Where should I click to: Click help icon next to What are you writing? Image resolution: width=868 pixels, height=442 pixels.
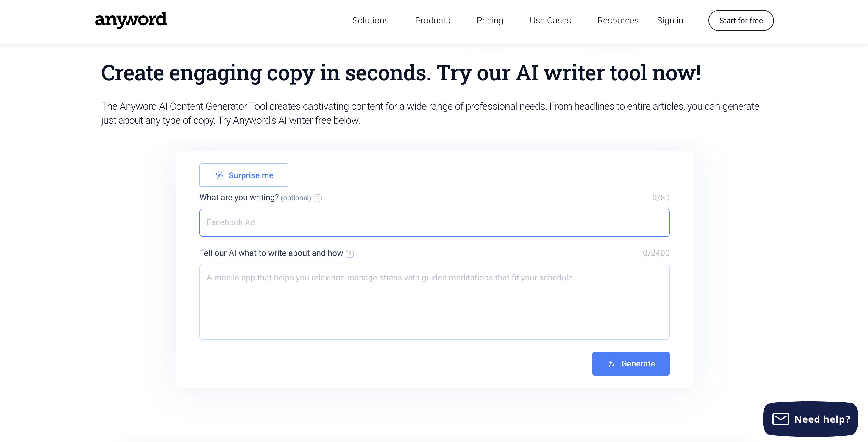[x=318, y=198]
